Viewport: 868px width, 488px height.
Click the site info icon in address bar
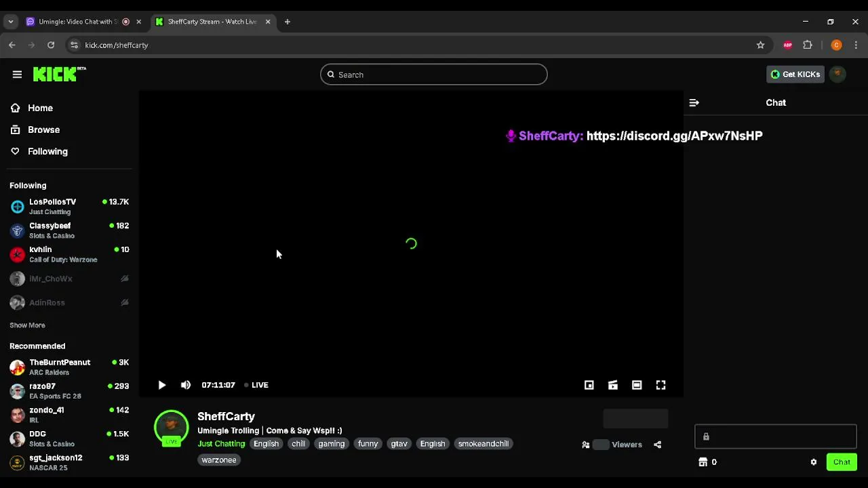(x=75, y=45)
